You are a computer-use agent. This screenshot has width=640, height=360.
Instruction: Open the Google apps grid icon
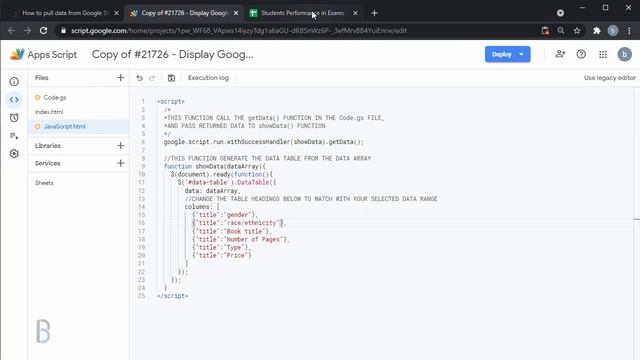coord(603,54)
